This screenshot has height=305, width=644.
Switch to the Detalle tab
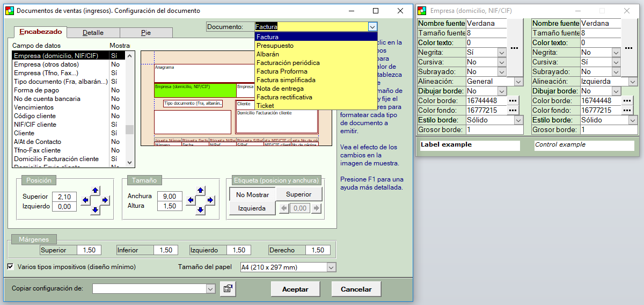(x=93, y=33)
